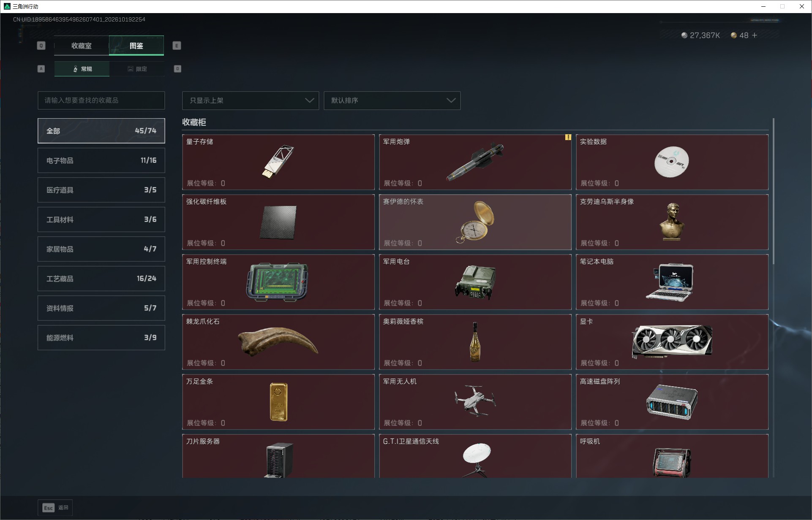Switch to the 收藏室 tab
Screen dimensions: 812x520
[x=82, y=46]
